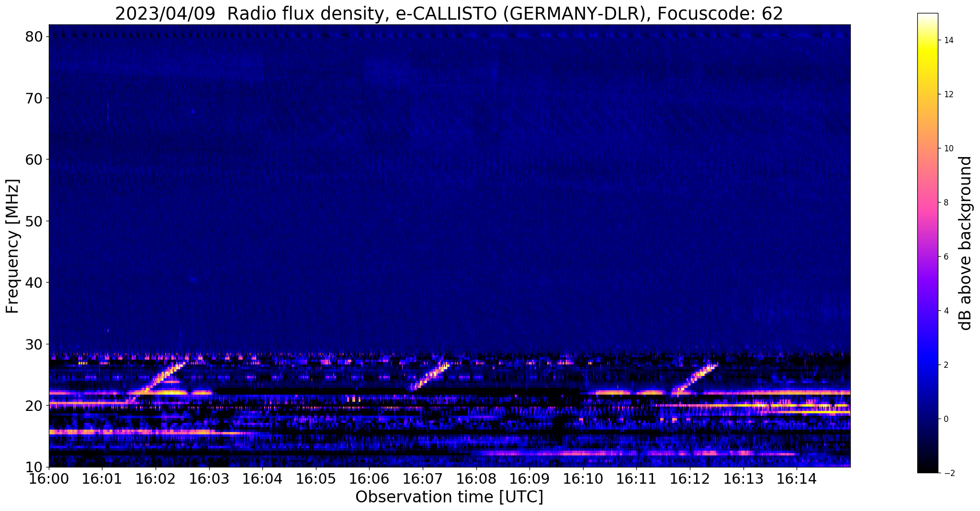Click the colorbar tick label 4
Image resolution: width=980 pixels, height=511 pixels.
946,311
